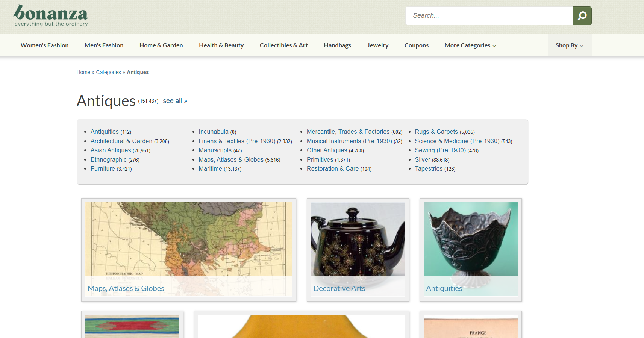Image resolution: width=644 pixels, height=338 pixels.
Task: Open Silver subcategory link
Action: coord(423,160)
